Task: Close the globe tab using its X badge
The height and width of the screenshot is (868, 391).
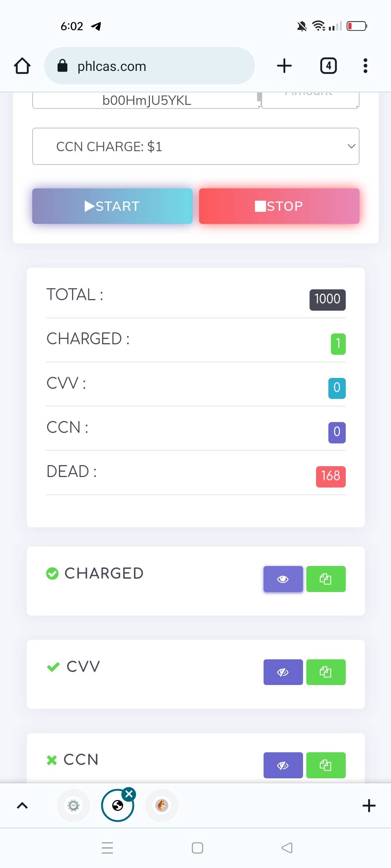Action: 129,794
